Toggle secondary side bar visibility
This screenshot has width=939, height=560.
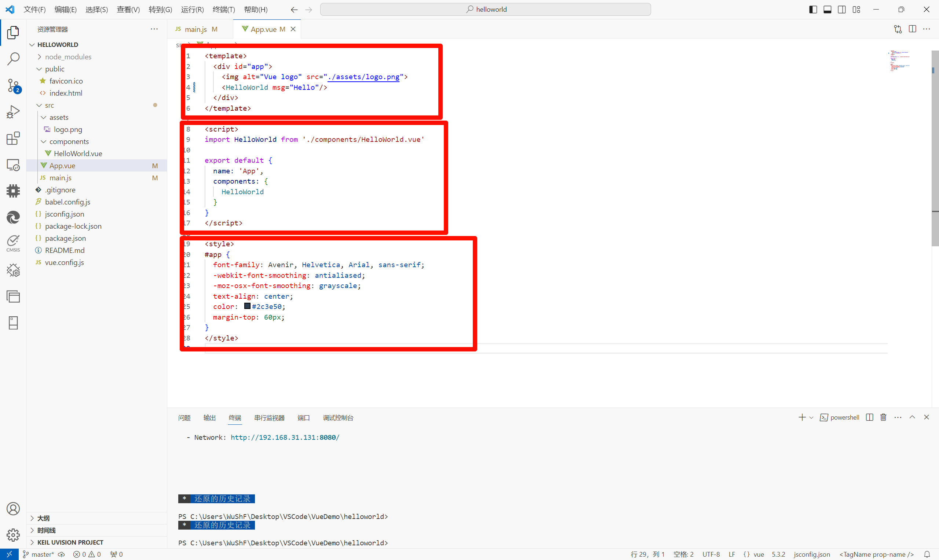coord(841,10)
